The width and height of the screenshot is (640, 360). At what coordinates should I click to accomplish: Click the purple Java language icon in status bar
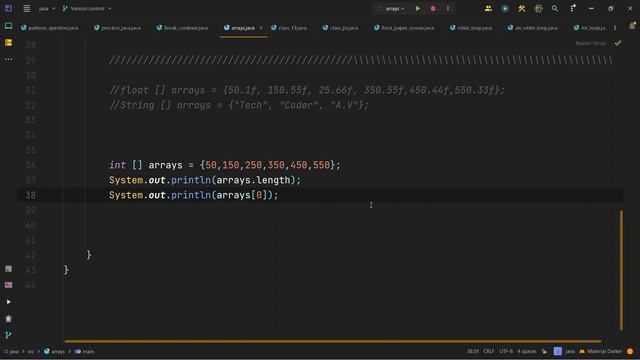click(x=558, y=351)
